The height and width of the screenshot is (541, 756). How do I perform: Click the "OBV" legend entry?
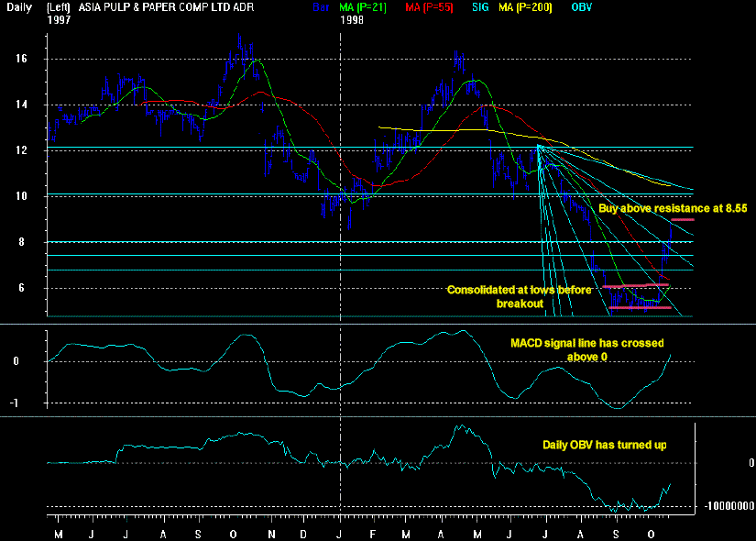point(582,7)
